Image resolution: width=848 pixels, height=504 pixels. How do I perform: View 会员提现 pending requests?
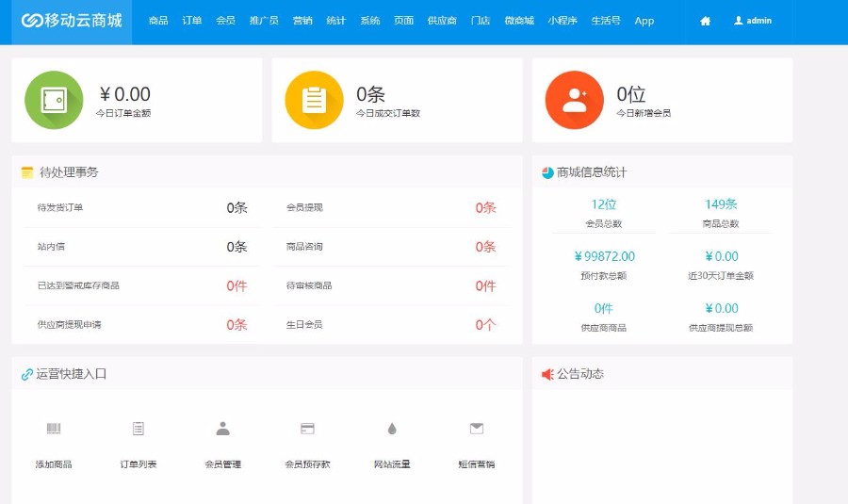click(304, 207)
